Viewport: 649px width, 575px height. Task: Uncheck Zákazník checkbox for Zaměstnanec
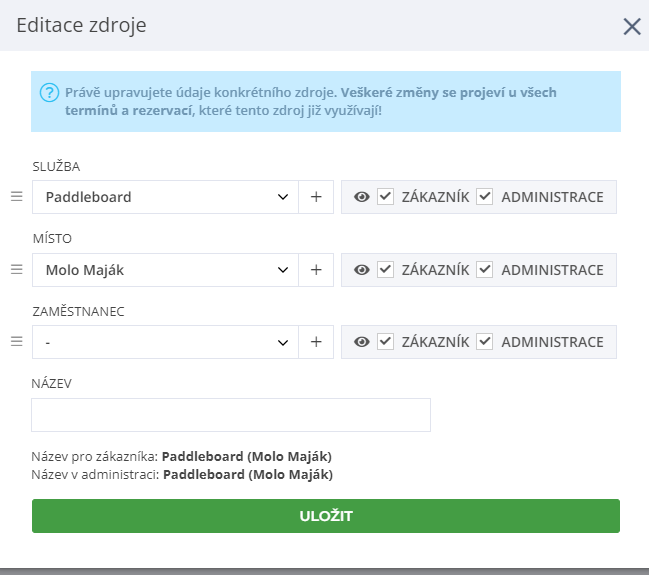(385, 342)
